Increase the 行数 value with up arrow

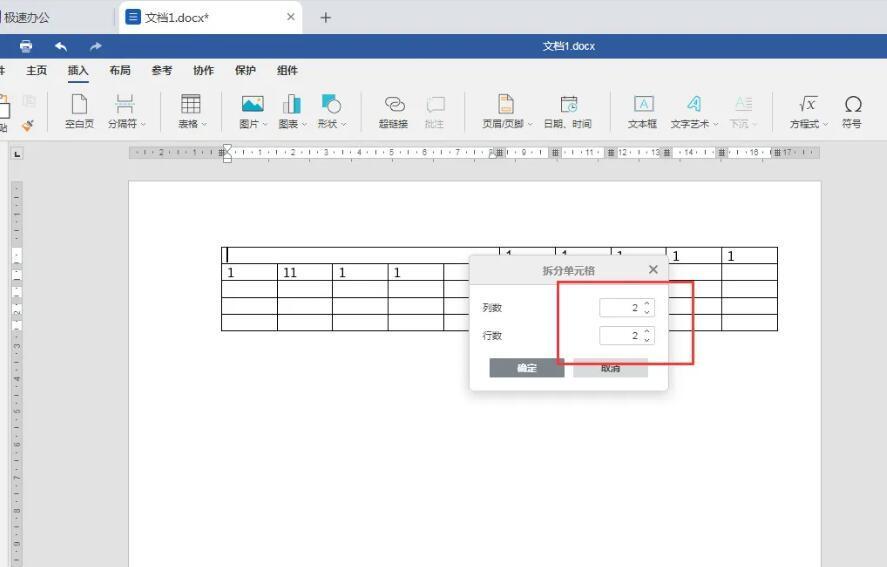tap(647, 332)
